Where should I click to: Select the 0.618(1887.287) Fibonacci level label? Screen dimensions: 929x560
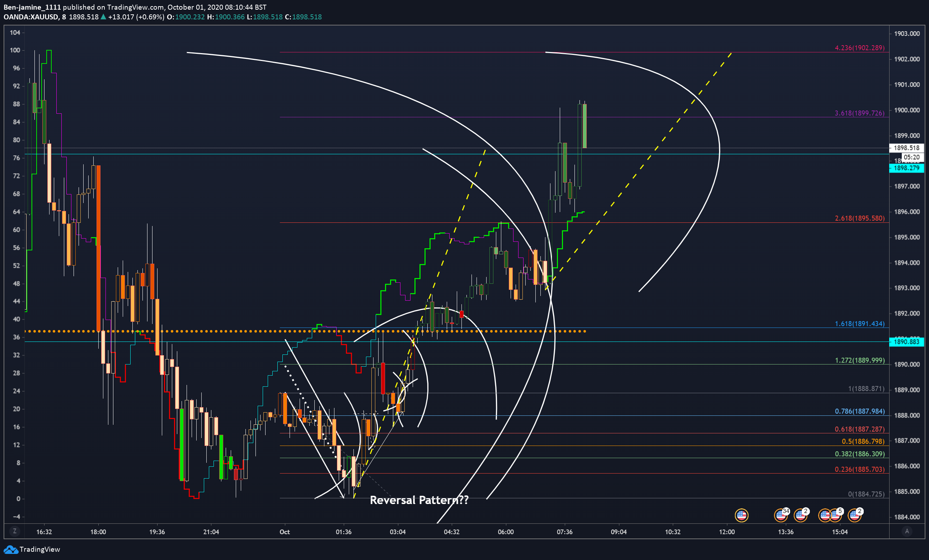tap(860, 429)
